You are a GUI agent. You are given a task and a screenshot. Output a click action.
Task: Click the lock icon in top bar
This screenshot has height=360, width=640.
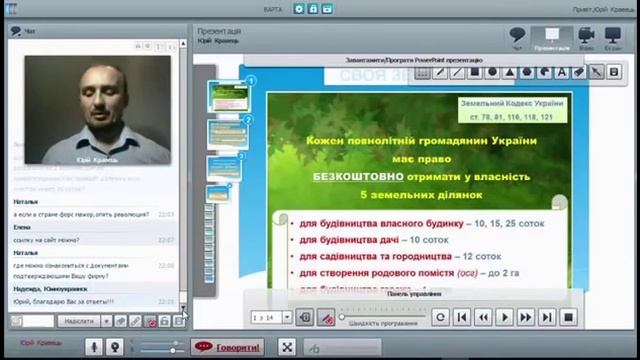point(313,9)
